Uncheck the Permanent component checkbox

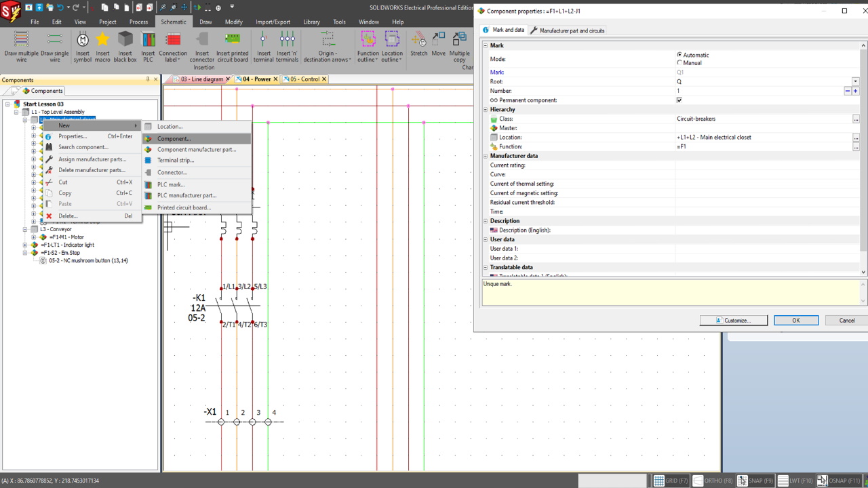pos(679,100)
